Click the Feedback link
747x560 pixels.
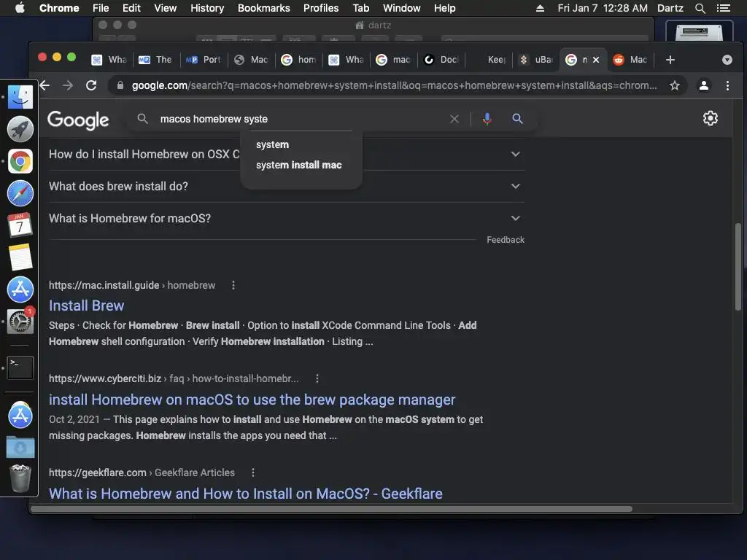(x=506, y=240)
